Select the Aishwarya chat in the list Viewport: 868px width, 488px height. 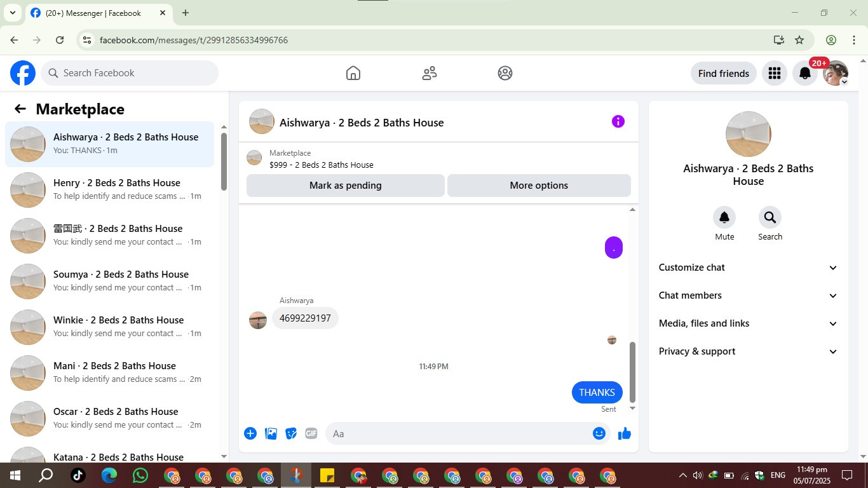tap(110, 144)
